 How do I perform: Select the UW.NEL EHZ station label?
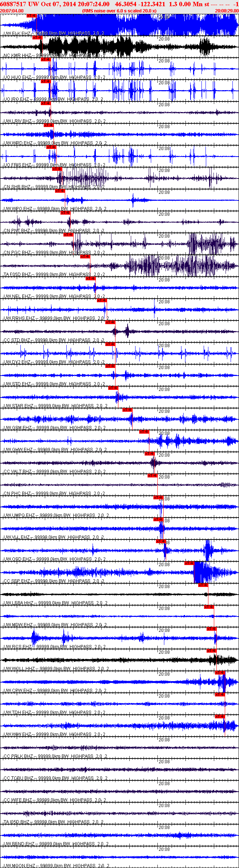click(17, 296)
